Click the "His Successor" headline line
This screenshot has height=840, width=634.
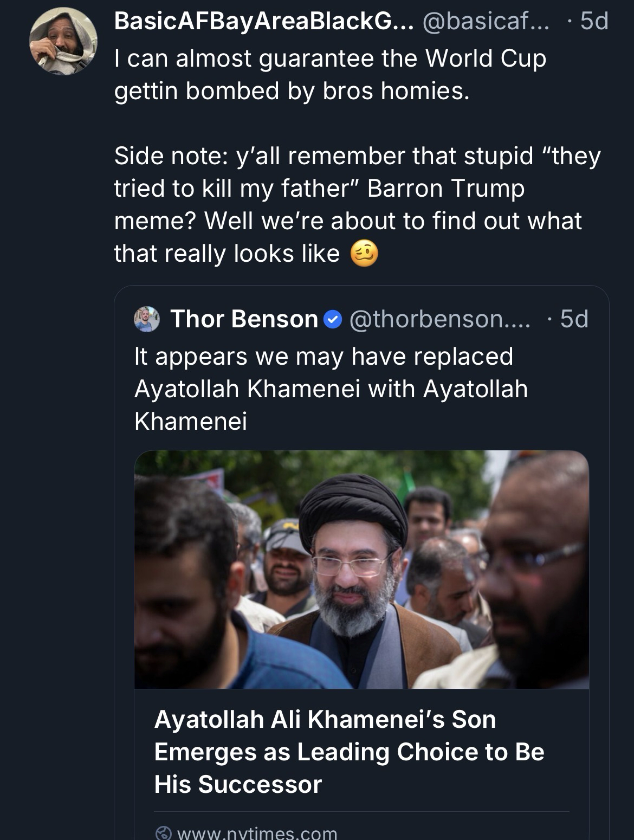pos(238,784)
